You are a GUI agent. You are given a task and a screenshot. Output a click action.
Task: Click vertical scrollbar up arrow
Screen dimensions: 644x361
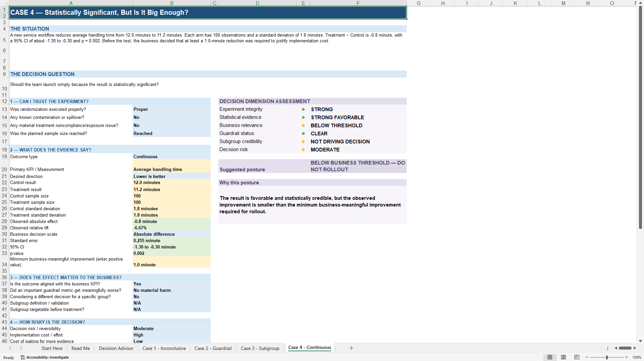tap(640, 3)
